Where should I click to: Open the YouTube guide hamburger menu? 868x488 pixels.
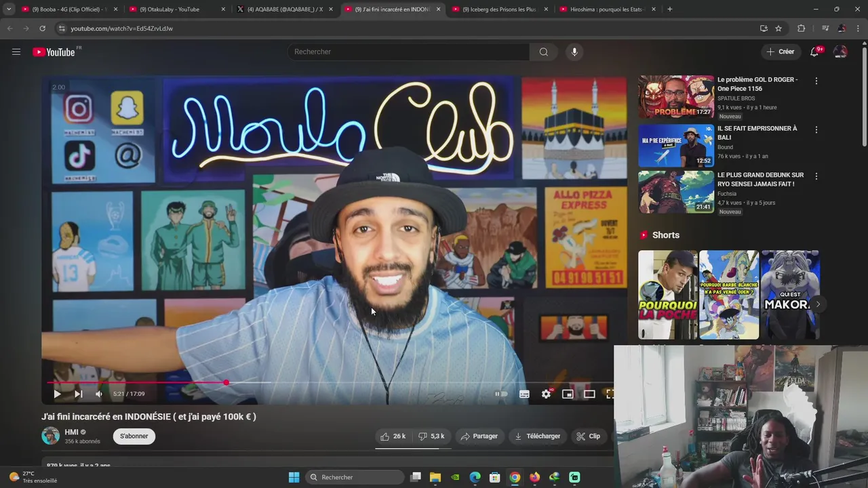coord(16,52)
